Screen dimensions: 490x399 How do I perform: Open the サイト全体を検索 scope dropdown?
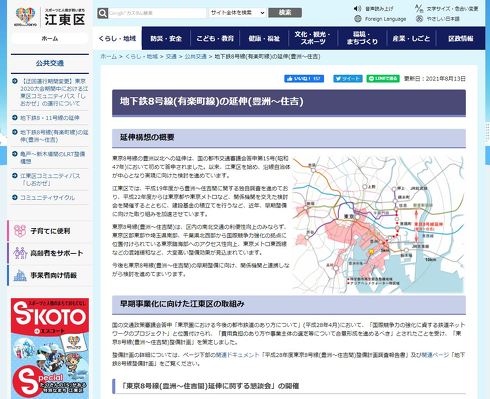click(x=237, y=13)
